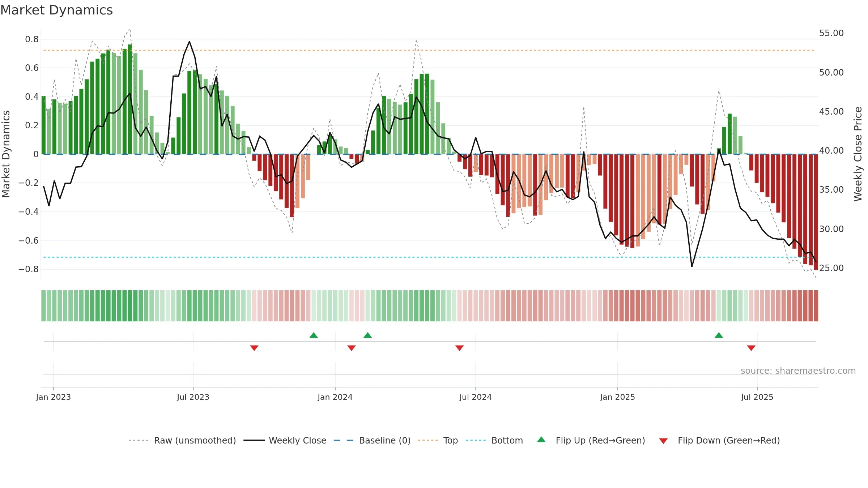Click the source: sharemaestro.com text
Screen dimensions: 868x488
pos(798,371)
